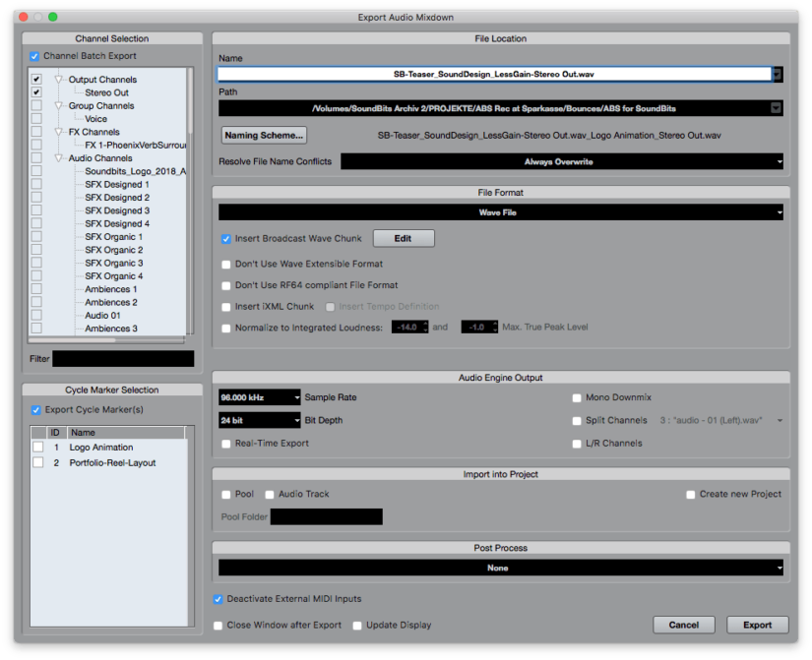Enable Don't Use Wave Extensible Format
The width and height of the screenshot is (812, 660).
(x=226, y=264)
